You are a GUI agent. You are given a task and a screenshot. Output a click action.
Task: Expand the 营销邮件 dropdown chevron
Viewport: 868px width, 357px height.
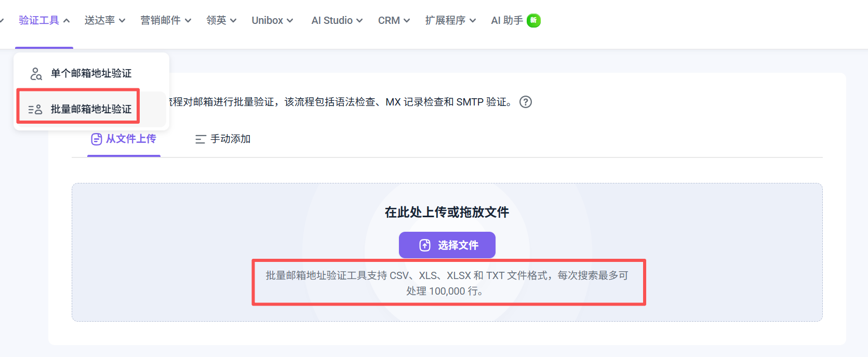click(188, 21)
